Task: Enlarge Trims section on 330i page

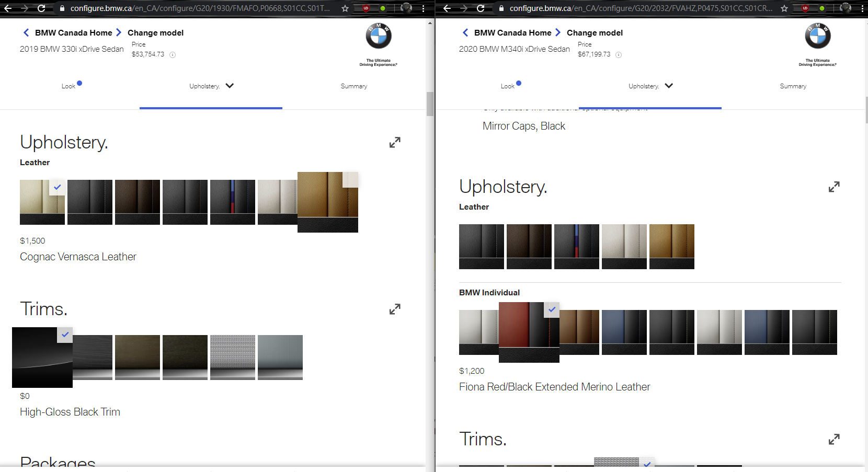Action: (x=395, y=309)
